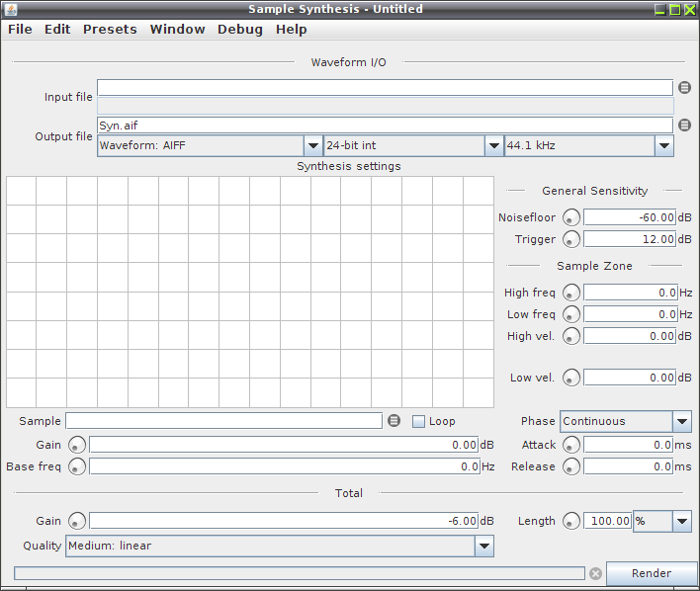Click the render progress bar
This screenshot has height=591, width=700.
(x=300, y=573)
